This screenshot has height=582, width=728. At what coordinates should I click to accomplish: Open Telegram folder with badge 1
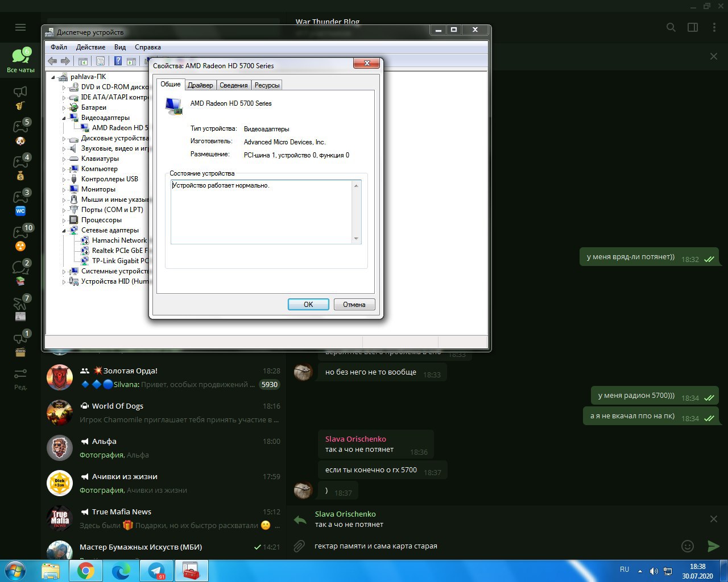click(20, 344)
